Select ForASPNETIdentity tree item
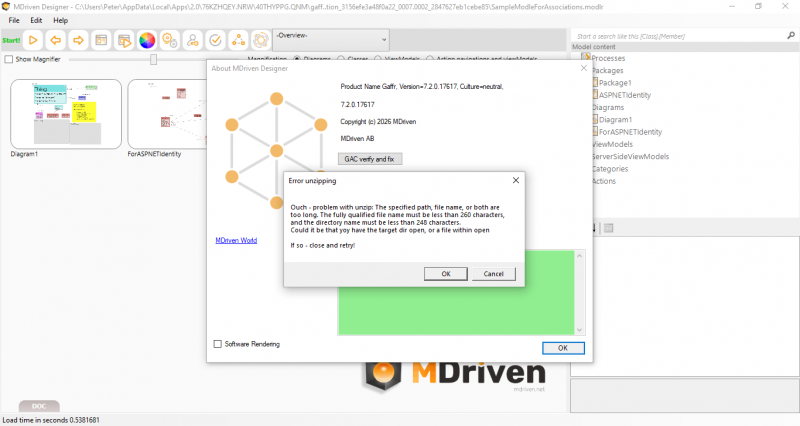 point(631,132)
